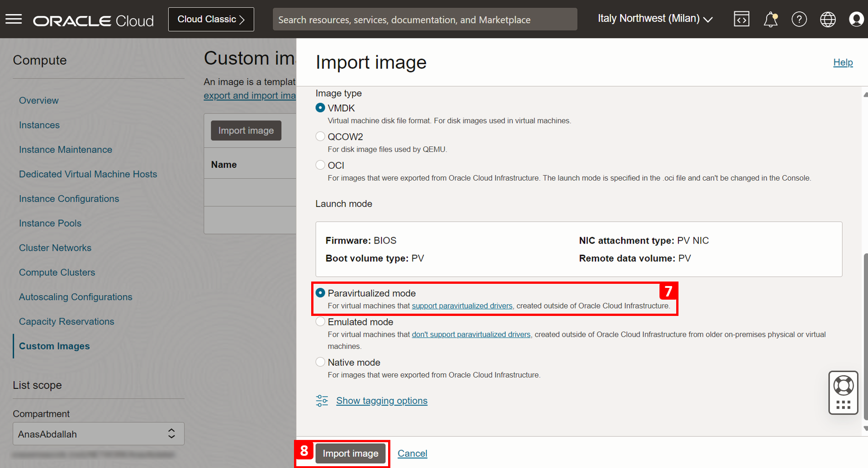
Task: Open the Compartment dropdown AnasAbdallah
Action: 99,434
